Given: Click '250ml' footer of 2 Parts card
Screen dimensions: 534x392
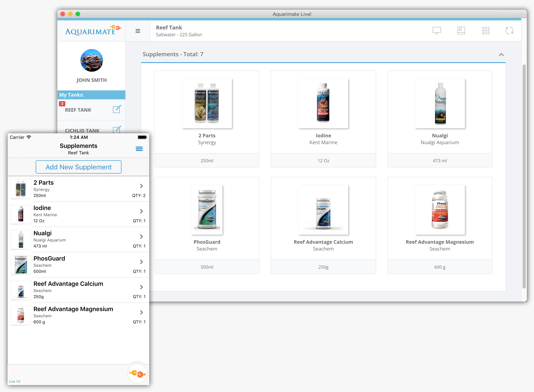Looking at the screenshot, I should point(207,161).
